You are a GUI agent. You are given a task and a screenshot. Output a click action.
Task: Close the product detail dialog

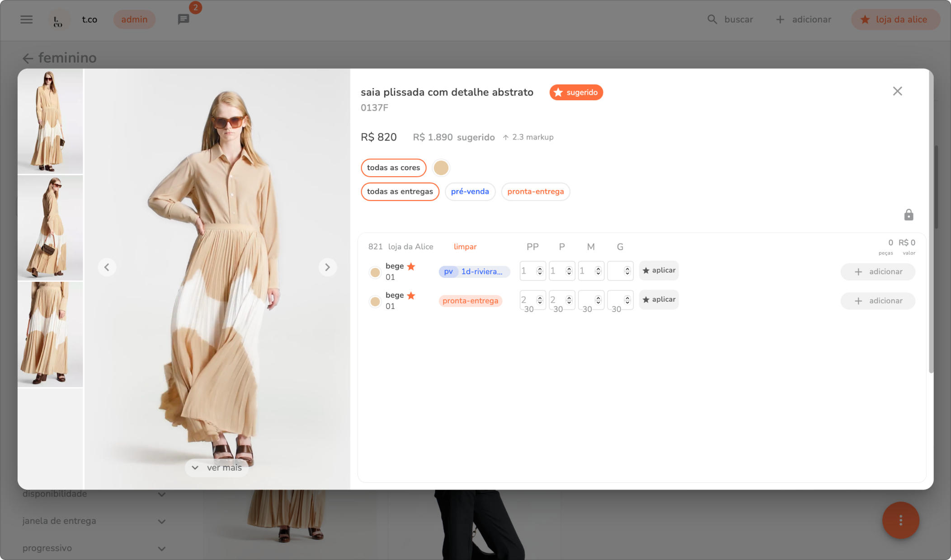(x=897, y=91)
